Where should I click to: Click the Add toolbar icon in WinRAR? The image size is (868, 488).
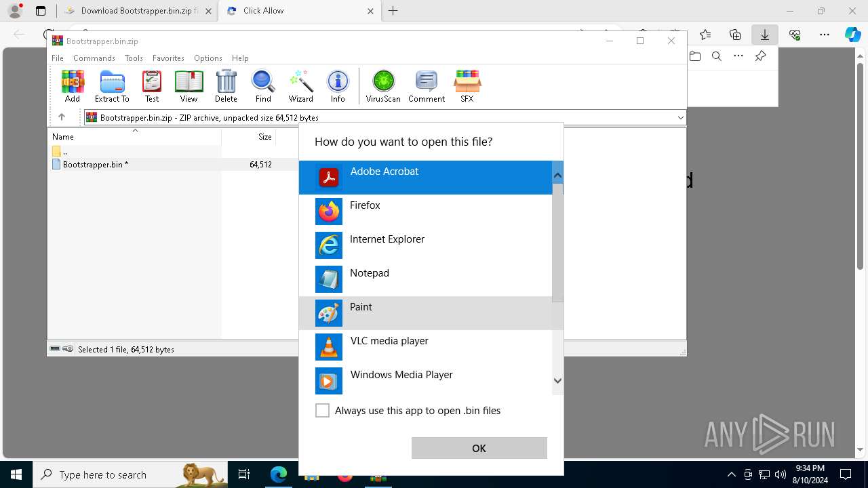(x=73, y=86)
